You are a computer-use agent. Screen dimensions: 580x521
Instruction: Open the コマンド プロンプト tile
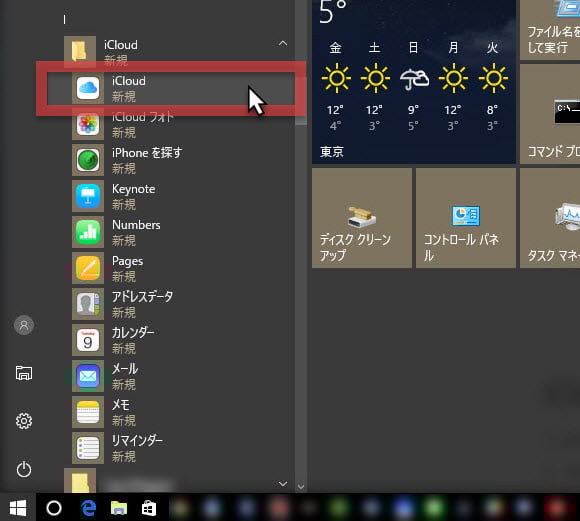[x=550, y=114]
